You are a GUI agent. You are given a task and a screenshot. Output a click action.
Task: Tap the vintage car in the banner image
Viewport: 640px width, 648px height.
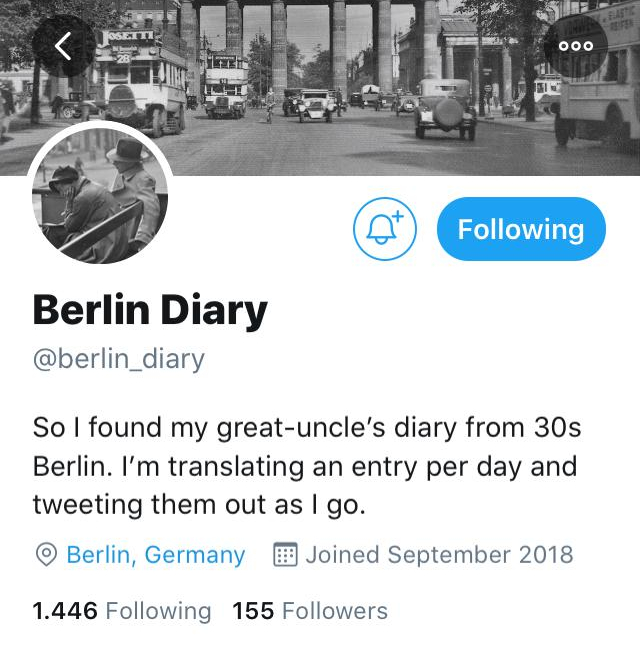coord(445,108)
